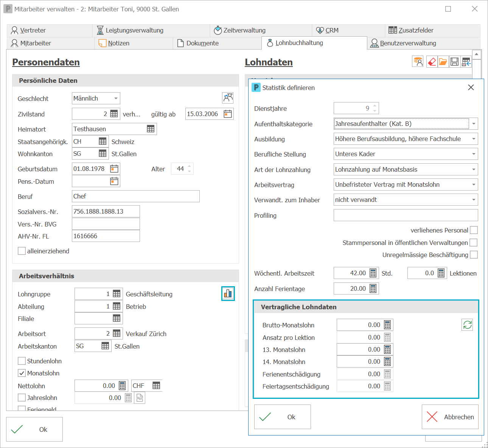
Task: Tick the Unregelmässige Beschäftigung checkbox
Action: tap(474, 255)
